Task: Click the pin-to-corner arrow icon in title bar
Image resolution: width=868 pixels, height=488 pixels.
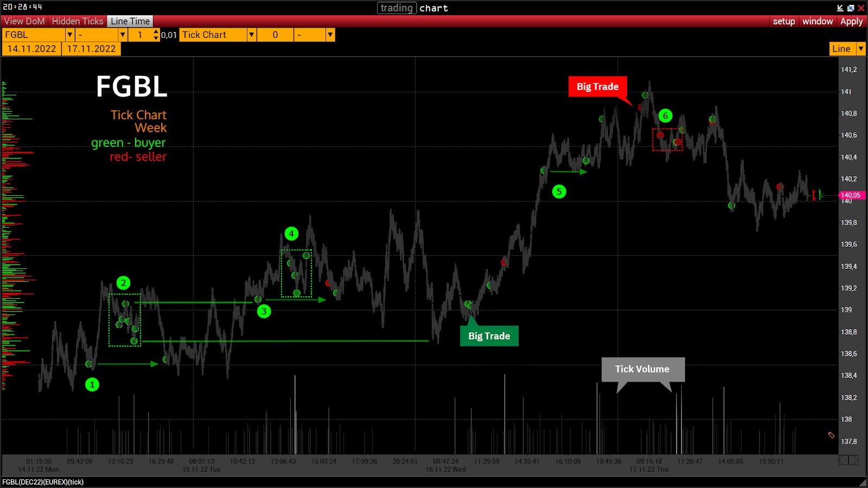Action: point(840,8)
